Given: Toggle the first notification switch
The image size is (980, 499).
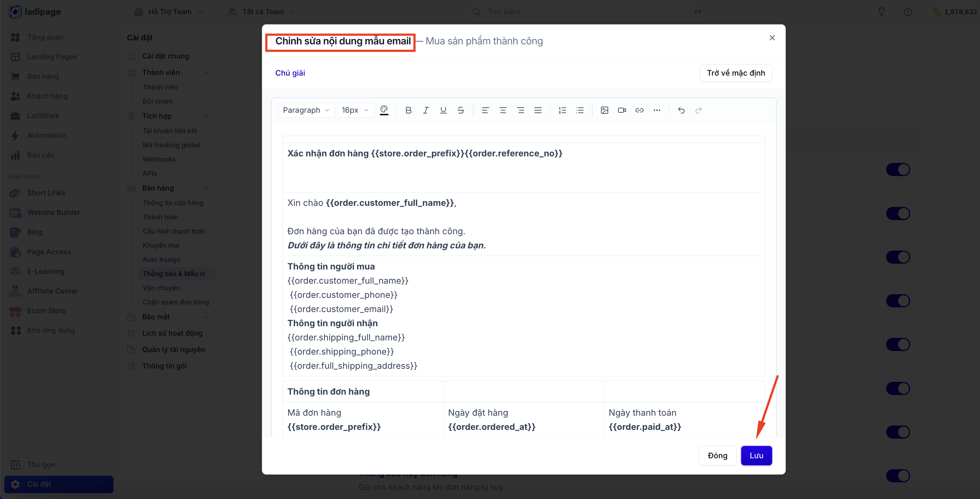Looking at the screenshot, I should tap(898, 169).
